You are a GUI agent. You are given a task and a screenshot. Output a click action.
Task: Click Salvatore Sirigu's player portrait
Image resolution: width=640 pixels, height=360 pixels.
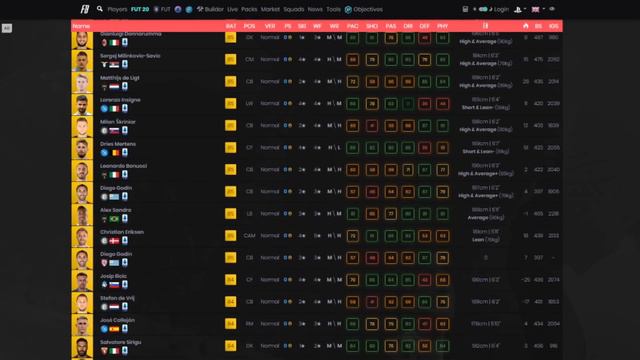(x=82, y=347)
